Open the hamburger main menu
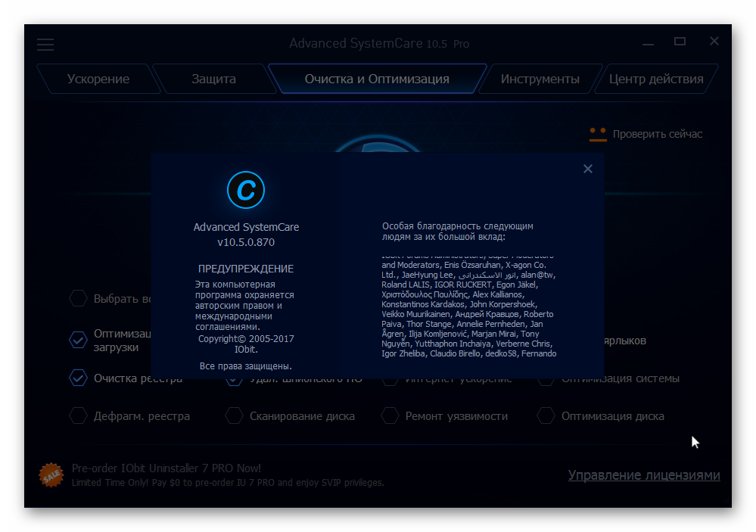Screen dimensions: 756x532 45,45
